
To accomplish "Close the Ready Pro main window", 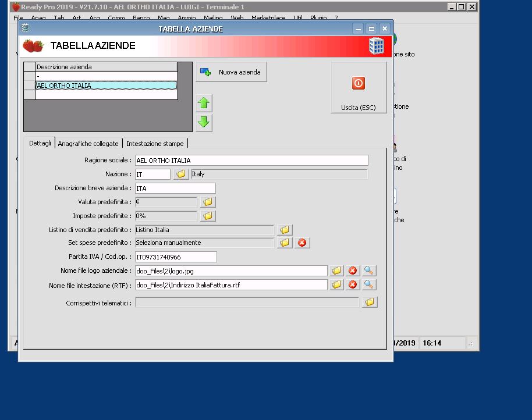I will click(x=472, y=7).
